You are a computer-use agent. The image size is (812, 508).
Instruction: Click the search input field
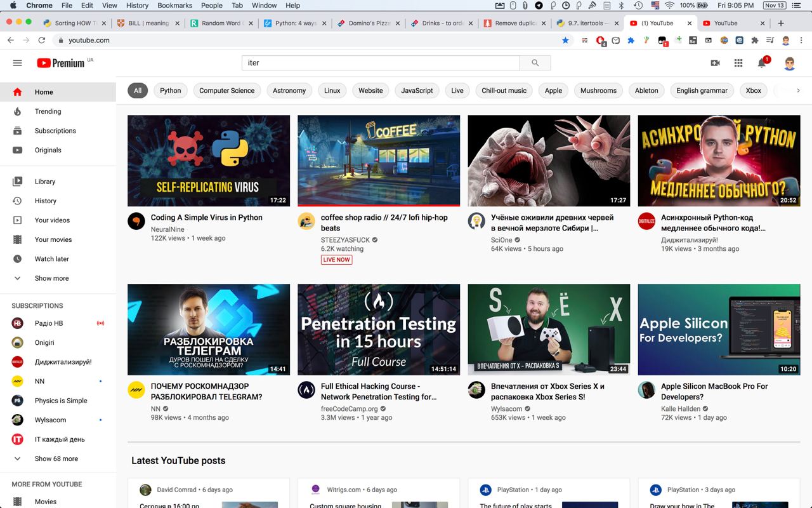[381, 63]
